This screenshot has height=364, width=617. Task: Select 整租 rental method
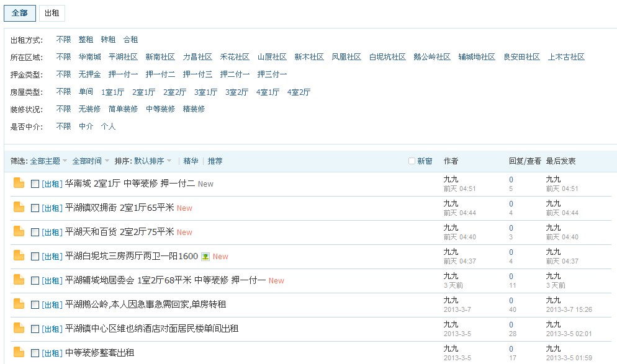(x=86, y=40)
